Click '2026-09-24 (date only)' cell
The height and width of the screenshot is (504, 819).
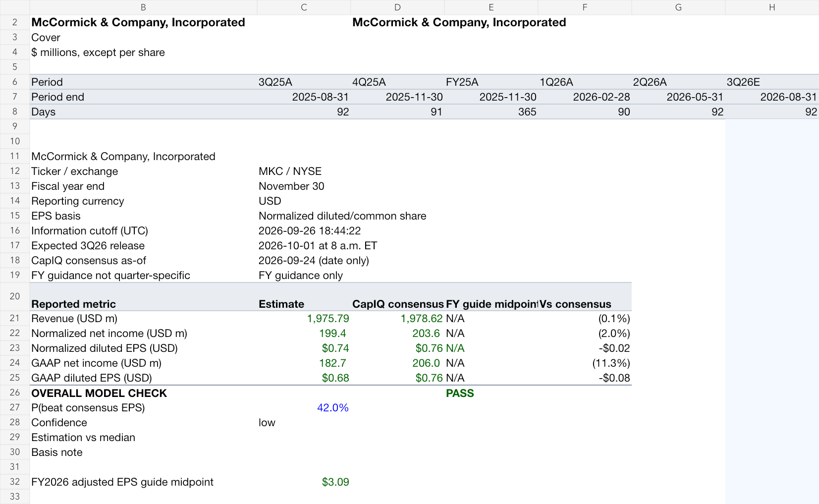314,260
